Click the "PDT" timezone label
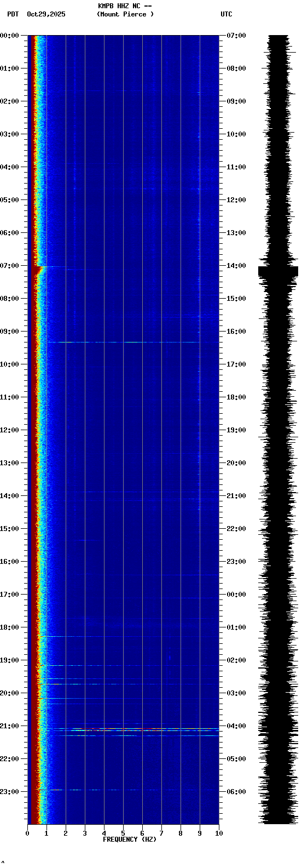 (13, 14)
